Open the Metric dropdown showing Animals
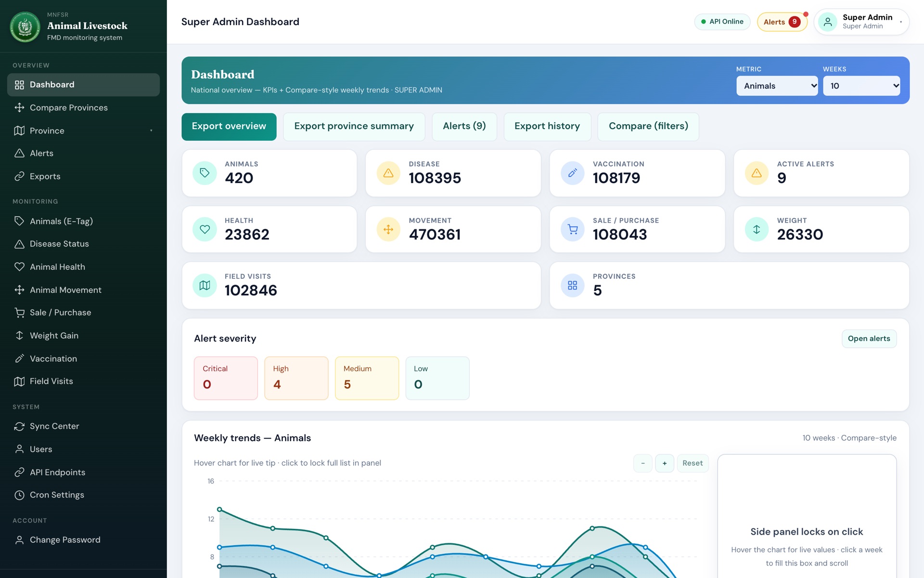This screenshot has height=578, width=924. [777, 86]
